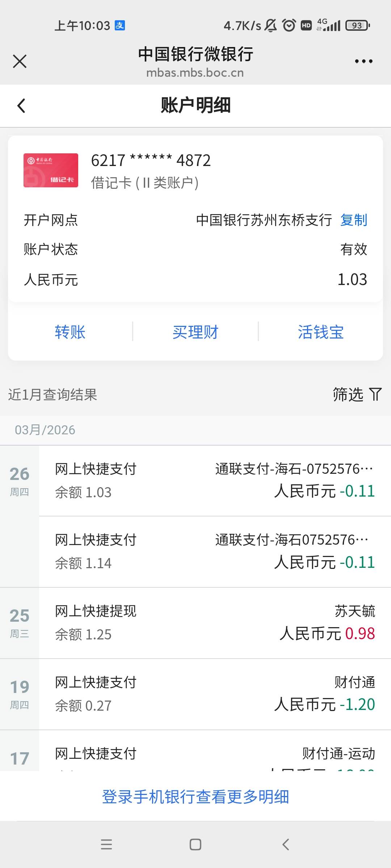Image resolution: width=391 pixels, height=868 pixels.
Task: Open the 0.98 withdrawal from 苏天毓
Action: [x=215, y=622]
